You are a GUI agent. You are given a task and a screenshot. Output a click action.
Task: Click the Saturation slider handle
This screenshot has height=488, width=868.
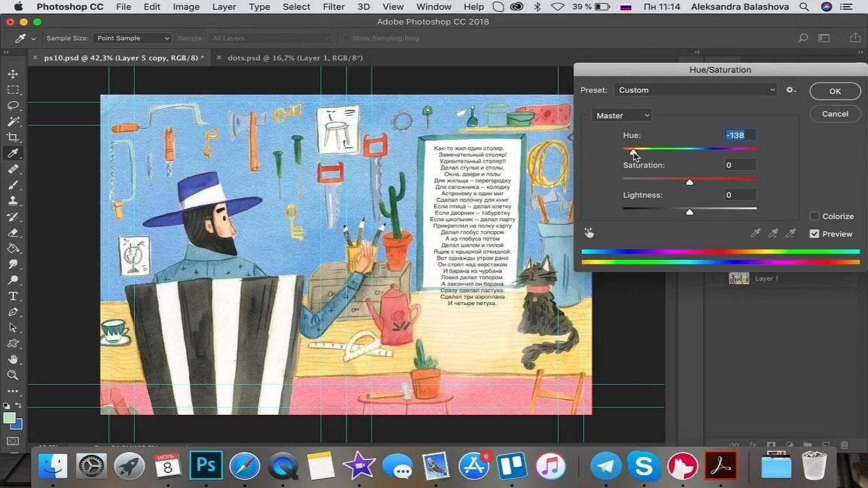tap(690, 182)
